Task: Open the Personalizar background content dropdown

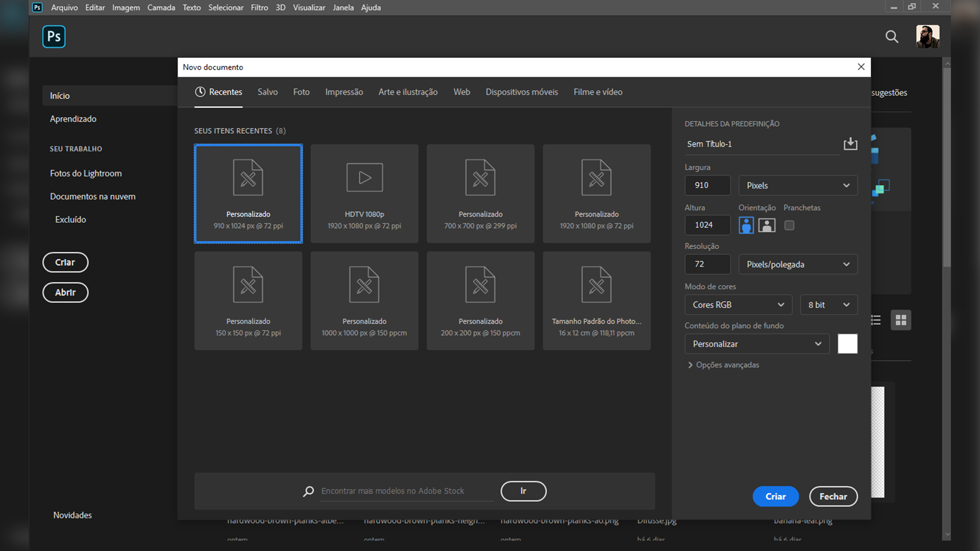Action: point(757,344)
